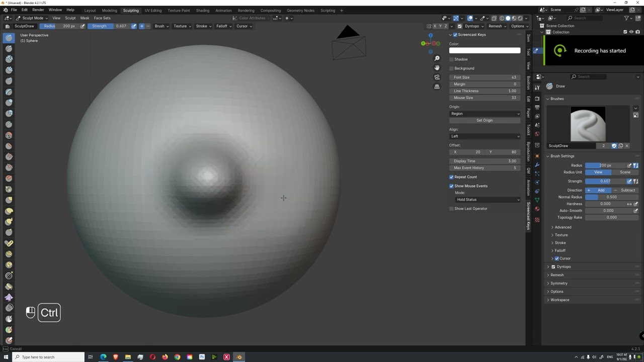Image resolution: width=644 pixels, height=362 pixels.
Task: Click the Options header button
Action: [x=519, y=26]
